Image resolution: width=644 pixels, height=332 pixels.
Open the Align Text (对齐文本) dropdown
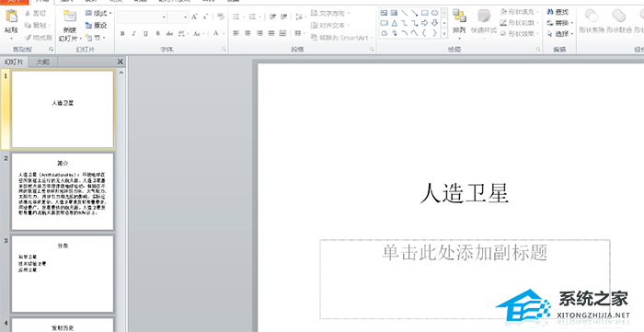pos(330,26)
